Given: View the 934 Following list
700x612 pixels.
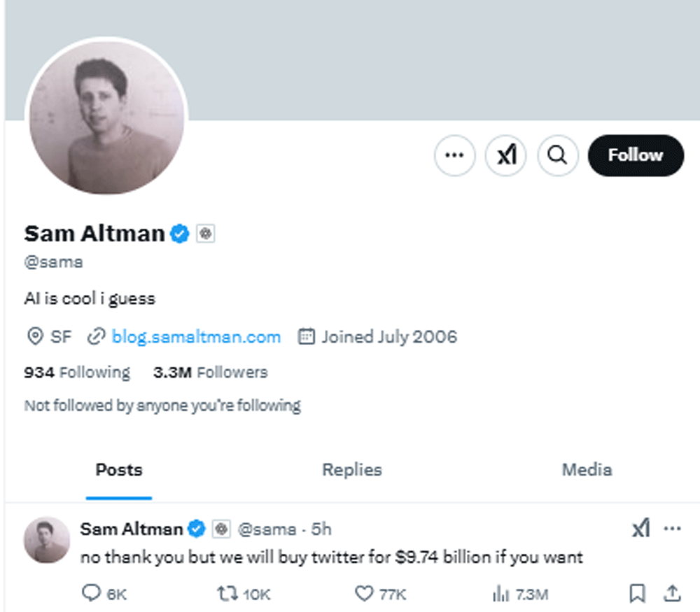Looking at the screenshot, I should point(77,373).
